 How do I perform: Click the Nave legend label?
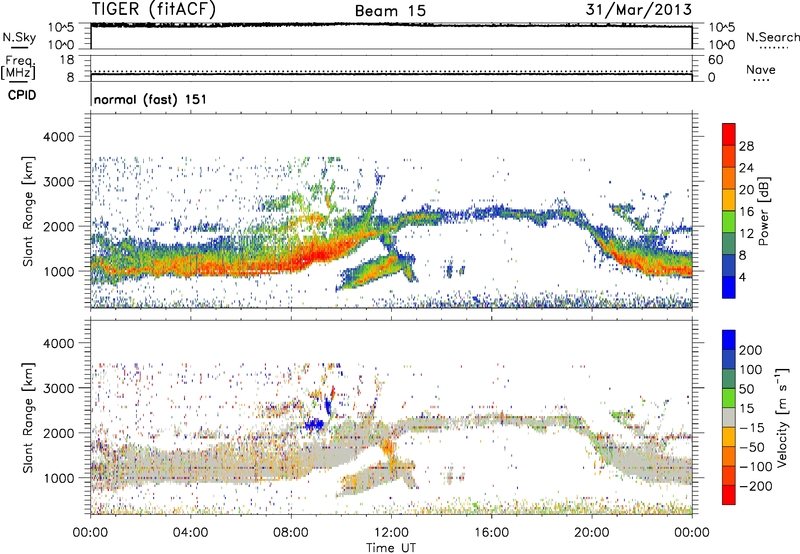(x=761, y=70)
